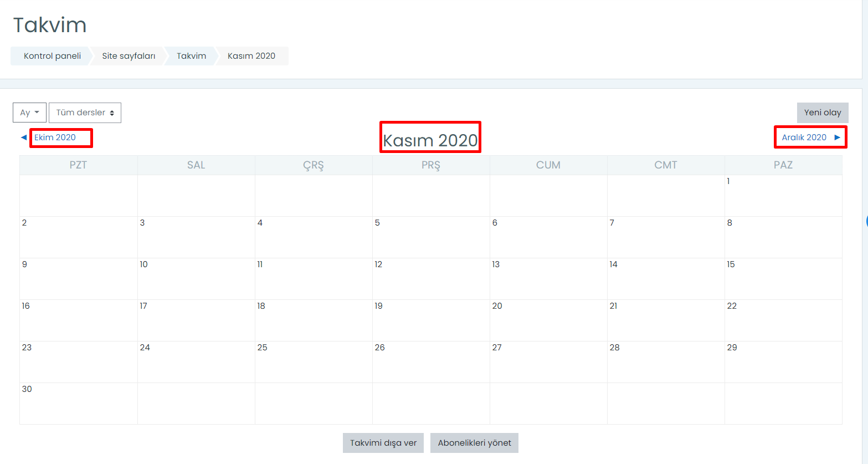868x464 pixels.
Task: Select the Kasım 2020 breadcrumb item
Action: point(251,56)
